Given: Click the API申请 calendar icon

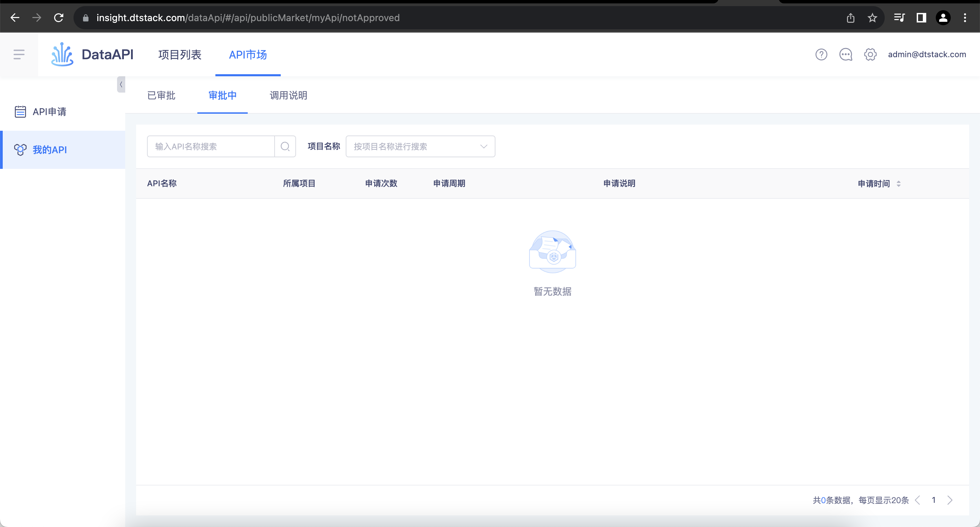Looking at the screenshot, I should point(20,111).
